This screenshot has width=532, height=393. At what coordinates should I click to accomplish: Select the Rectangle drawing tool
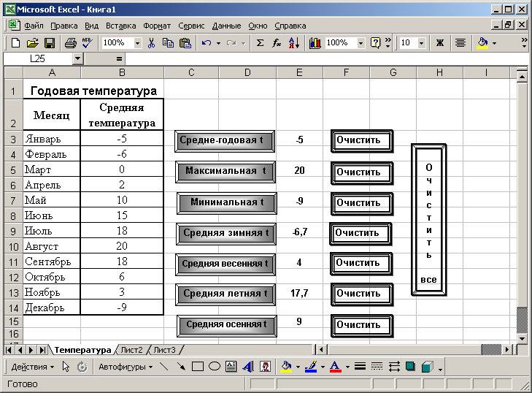198,367
